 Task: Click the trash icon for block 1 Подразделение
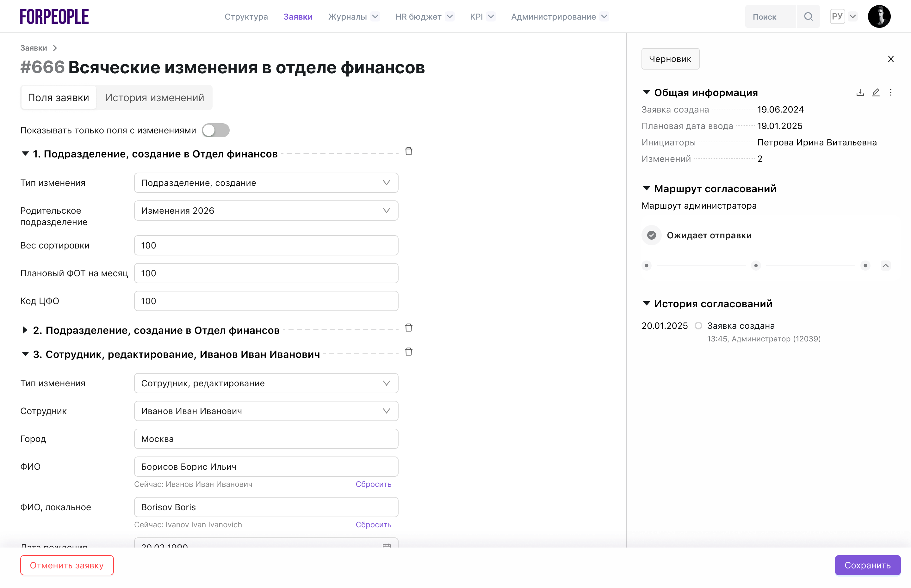pos(409,151)
